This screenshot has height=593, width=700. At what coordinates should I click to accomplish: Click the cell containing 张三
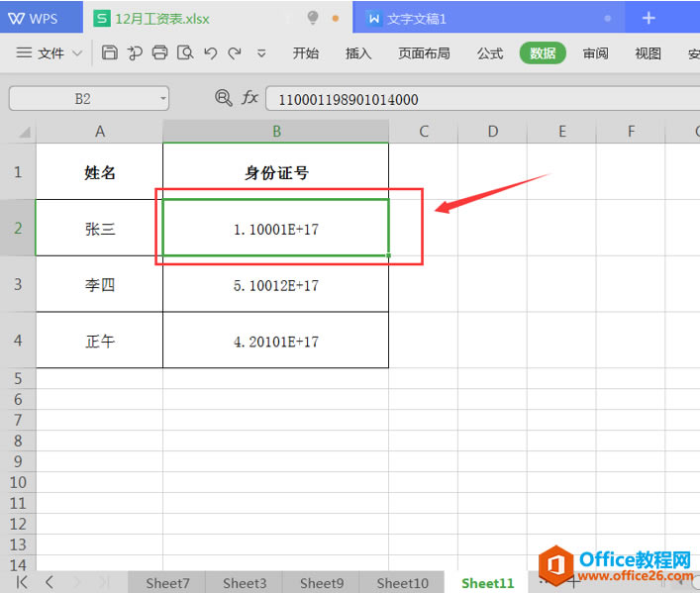pos(100,228)
